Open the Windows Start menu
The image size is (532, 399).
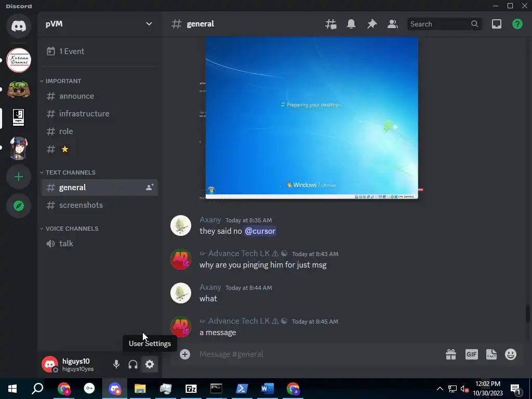tap(12, 389)
